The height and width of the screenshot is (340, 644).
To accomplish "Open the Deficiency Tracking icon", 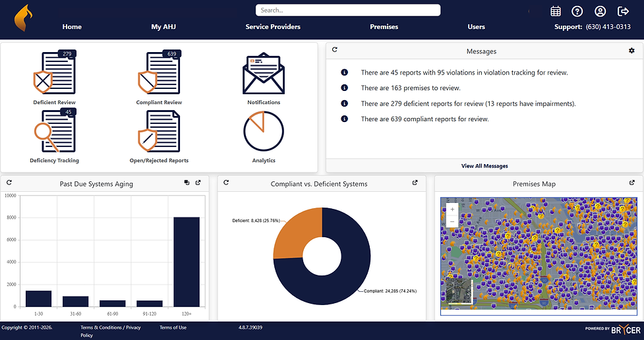I will point(55,130).
